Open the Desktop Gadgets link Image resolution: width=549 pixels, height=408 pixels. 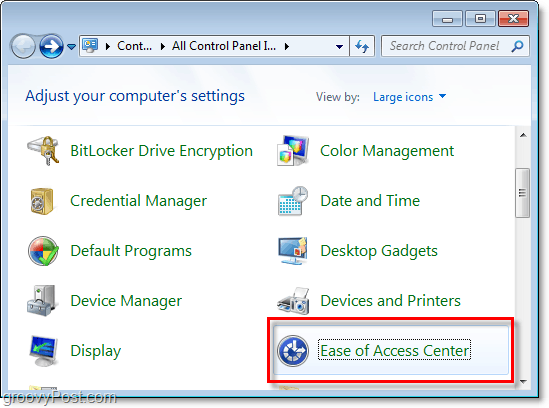379,251
